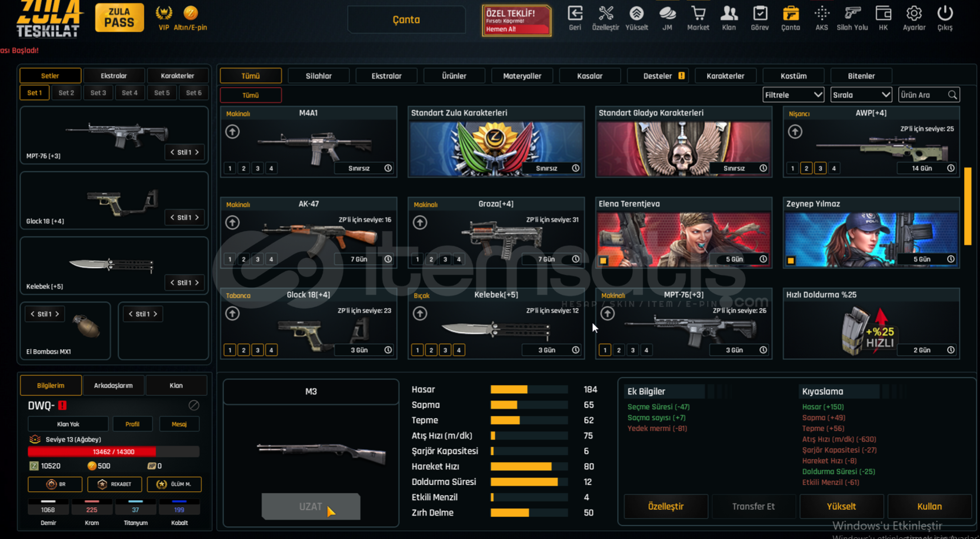Click next style arrow in empty equipment slot
Viewport: 980px width, 539px height.
click(x=155, y=314)
